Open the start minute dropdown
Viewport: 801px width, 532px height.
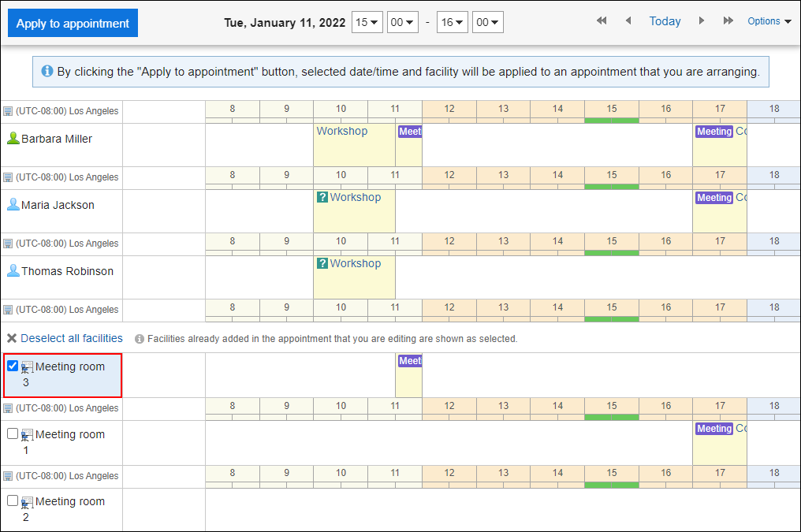tap(403, 23)
